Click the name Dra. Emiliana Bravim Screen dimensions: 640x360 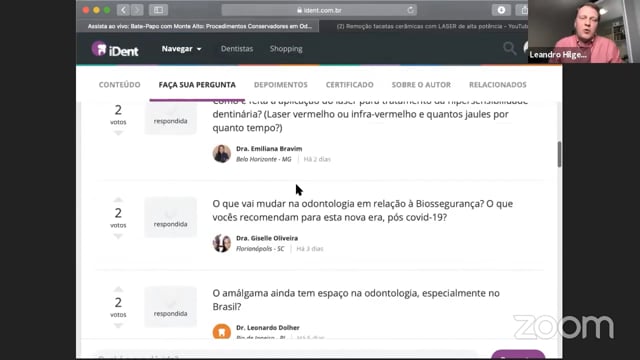pyautogui.click(x=269, y=149)
